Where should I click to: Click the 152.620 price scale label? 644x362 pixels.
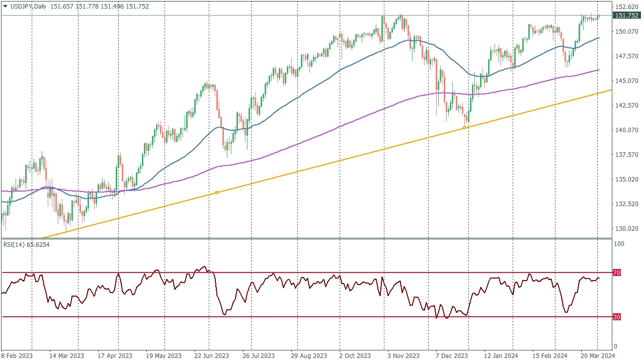(627, 7)
